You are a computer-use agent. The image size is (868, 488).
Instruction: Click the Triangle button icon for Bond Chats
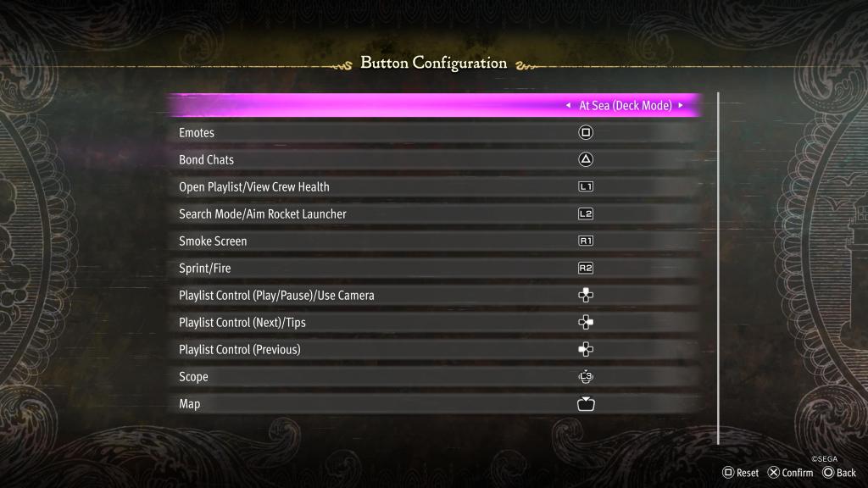[585, 160]
